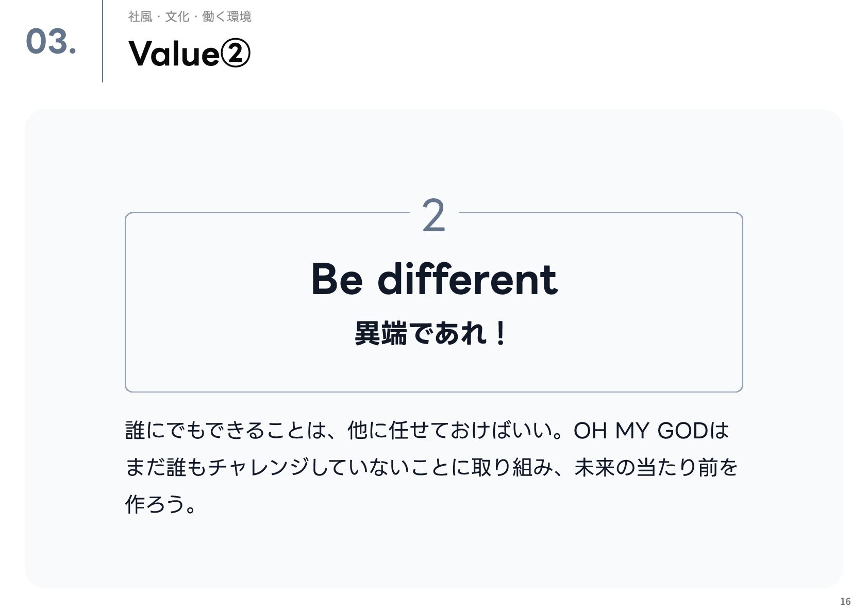This screenshot has width=868, height=613.
Task: Click the section number "03."
Action: pos(51,41)
